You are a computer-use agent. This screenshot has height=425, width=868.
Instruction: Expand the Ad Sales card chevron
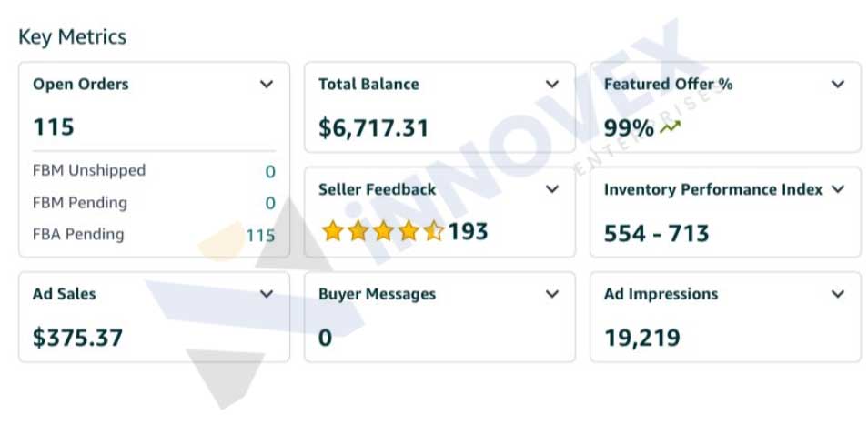pyautogui.click(x=267, y=295)
